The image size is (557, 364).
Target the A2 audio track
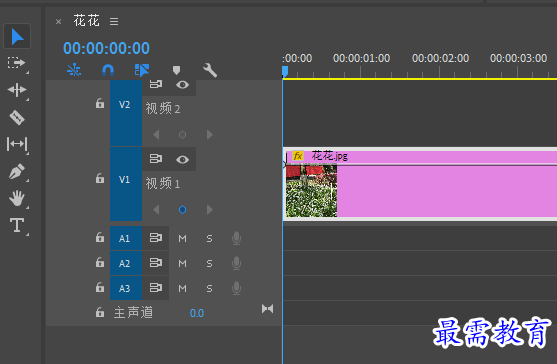click(x=126, y=263)
